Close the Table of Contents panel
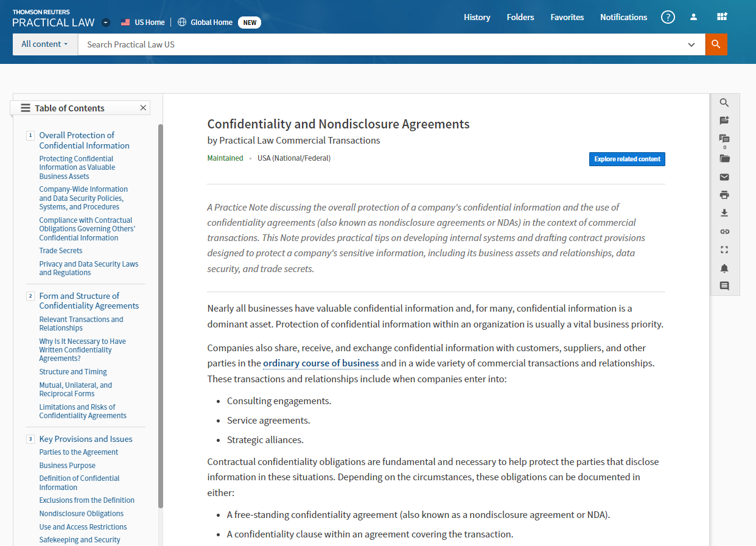The image size is (756, 546). pyautogui.click(x=143, y=108)
